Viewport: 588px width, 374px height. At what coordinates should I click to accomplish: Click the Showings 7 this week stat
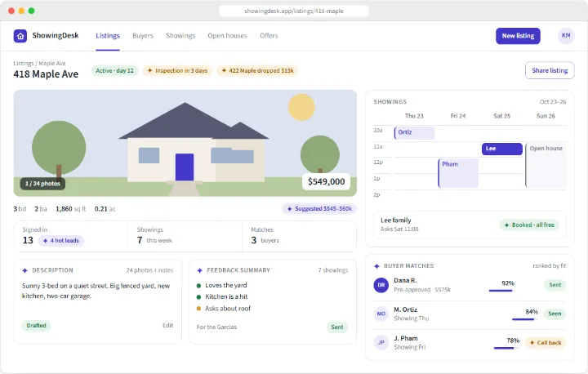point(185,236)
